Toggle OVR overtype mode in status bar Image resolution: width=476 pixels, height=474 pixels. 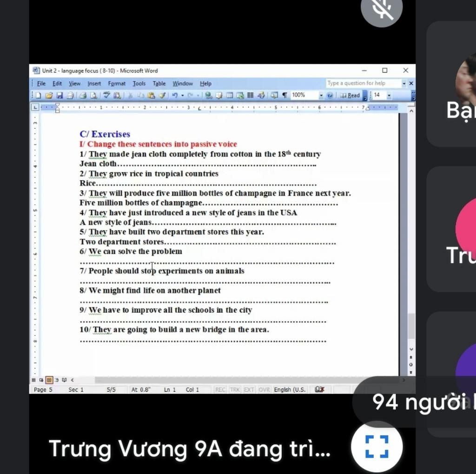click(x=264, y=389)
